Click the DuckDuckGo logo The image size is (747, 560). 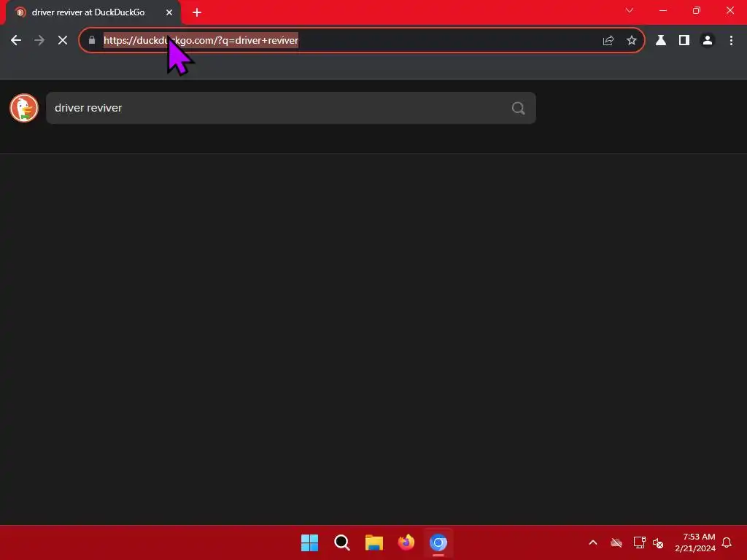coord(24,108)
